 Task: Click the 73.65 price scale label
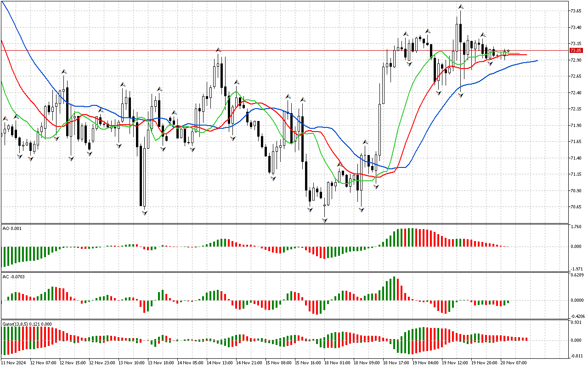click(x=576, y=11)
